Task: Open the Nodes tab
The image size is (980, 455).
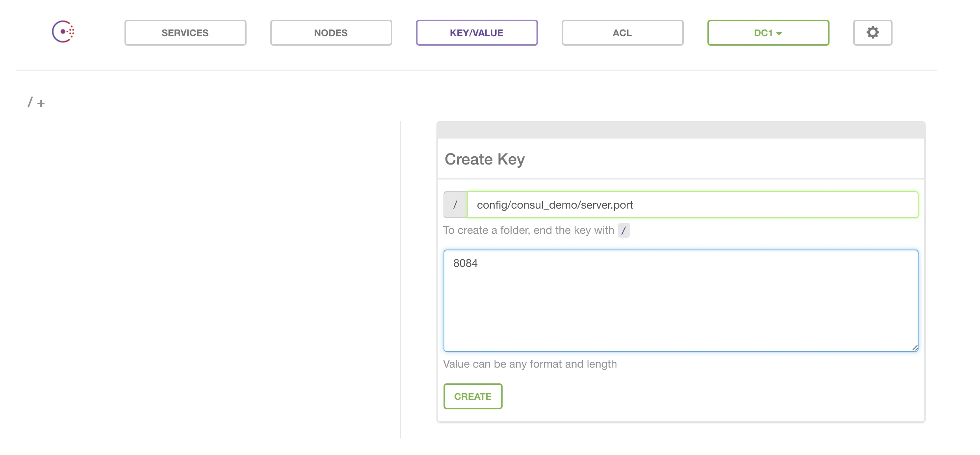Action: click(x=331, y=33)
